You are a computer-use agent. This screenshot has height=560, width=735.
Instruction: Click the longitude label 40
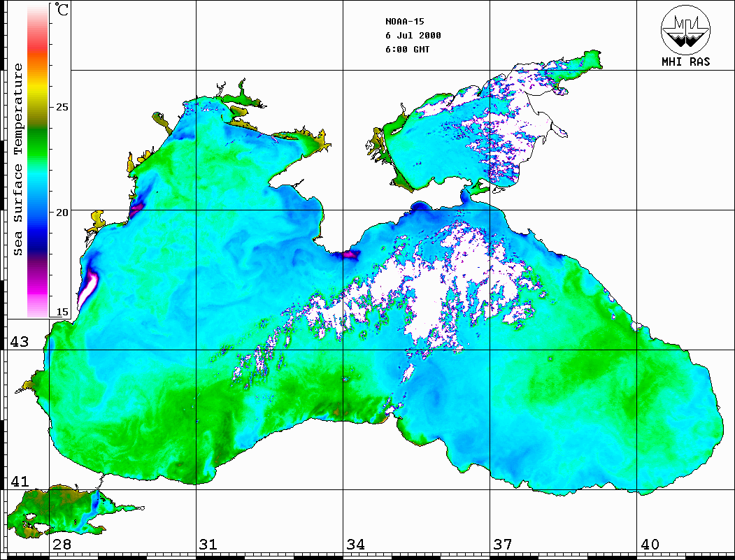click(650, 545)
